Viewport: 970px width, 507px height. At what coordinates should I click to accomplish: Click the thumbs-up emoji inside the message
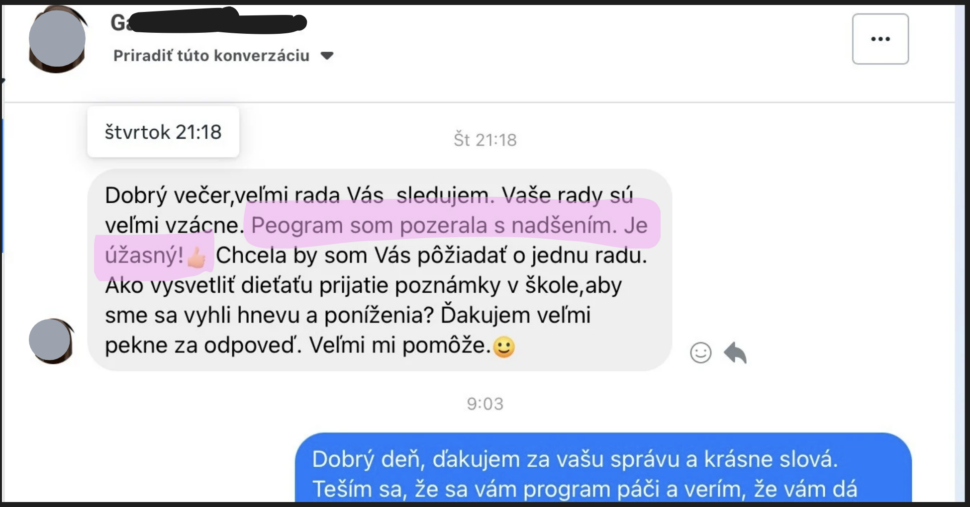pos(197,256)
